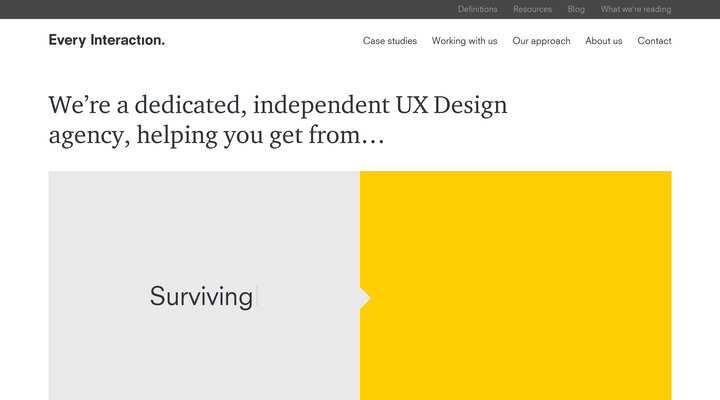Click the blinking text cursor after Surviving

coord(257,296)
